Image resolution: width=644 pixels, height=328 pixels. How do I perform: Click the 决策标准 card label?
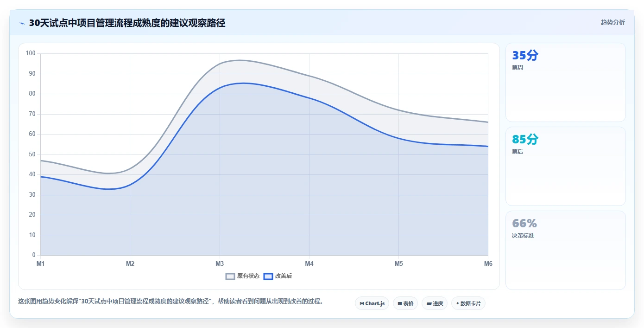coord(523,236)
